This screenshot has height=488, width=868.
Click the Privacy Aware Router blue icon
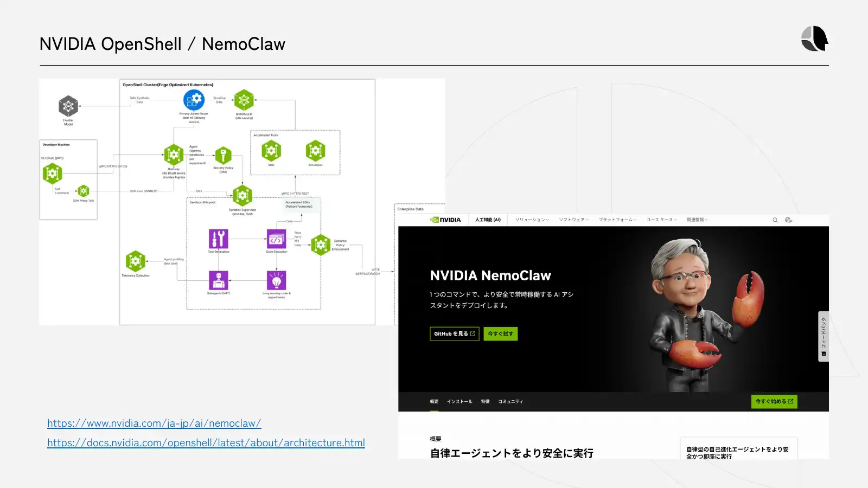tap(194, 100)
